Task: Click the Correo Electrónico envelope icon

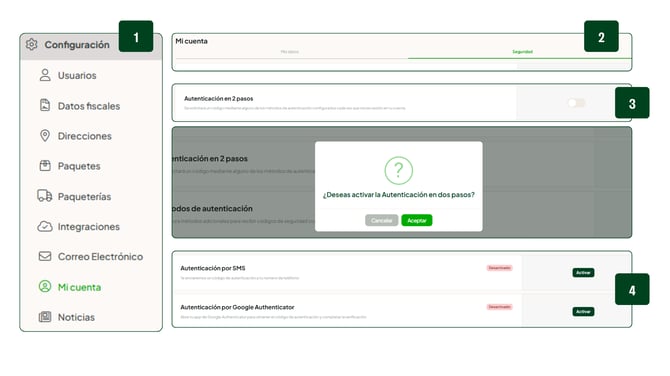Action: pos(45,256)
